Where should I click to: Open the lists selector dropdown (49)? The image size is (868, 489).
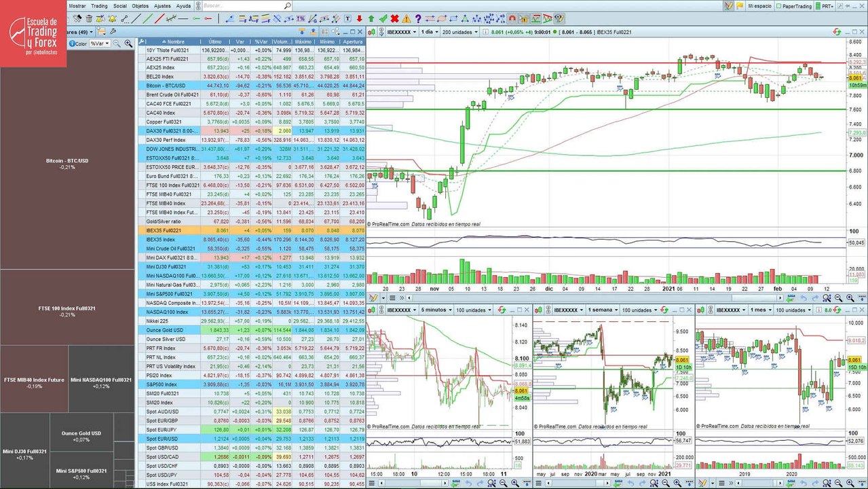(x=81, y=31)
